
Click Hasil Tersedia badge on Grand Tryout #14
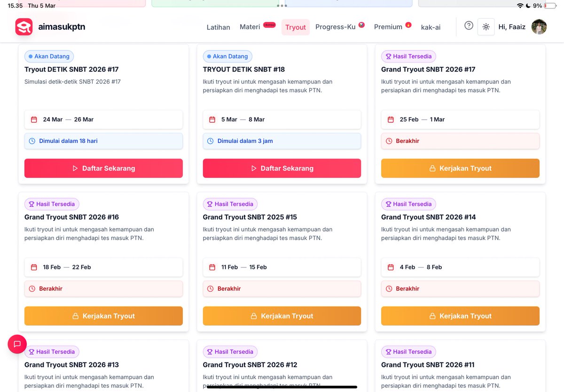(408, 204)
